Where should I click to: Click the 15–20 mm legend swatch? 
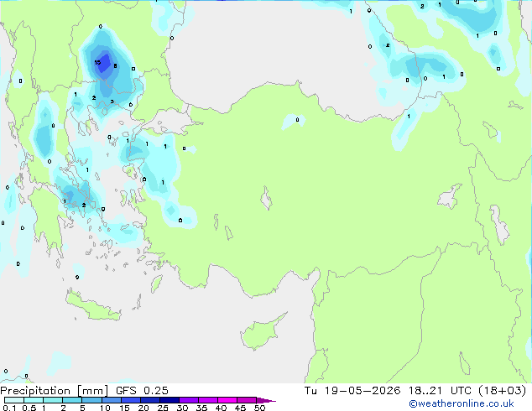130,400
